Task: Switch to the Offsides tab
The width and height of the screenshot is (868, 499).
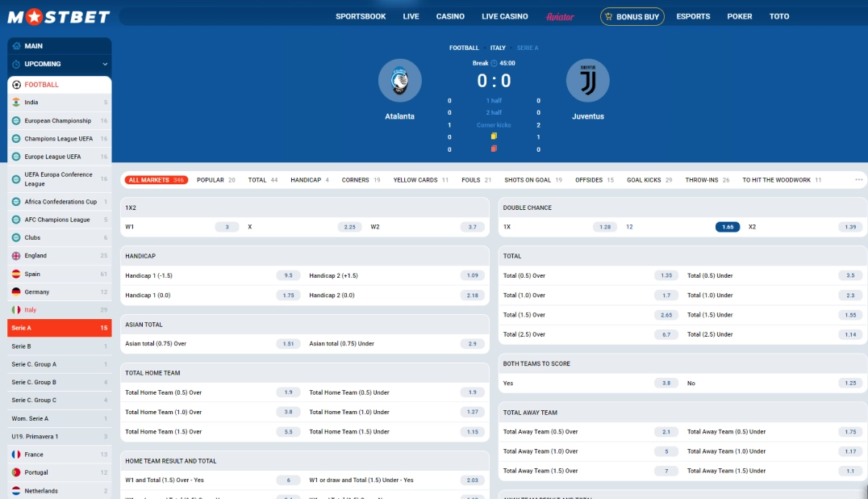Action: pos(595,180)
